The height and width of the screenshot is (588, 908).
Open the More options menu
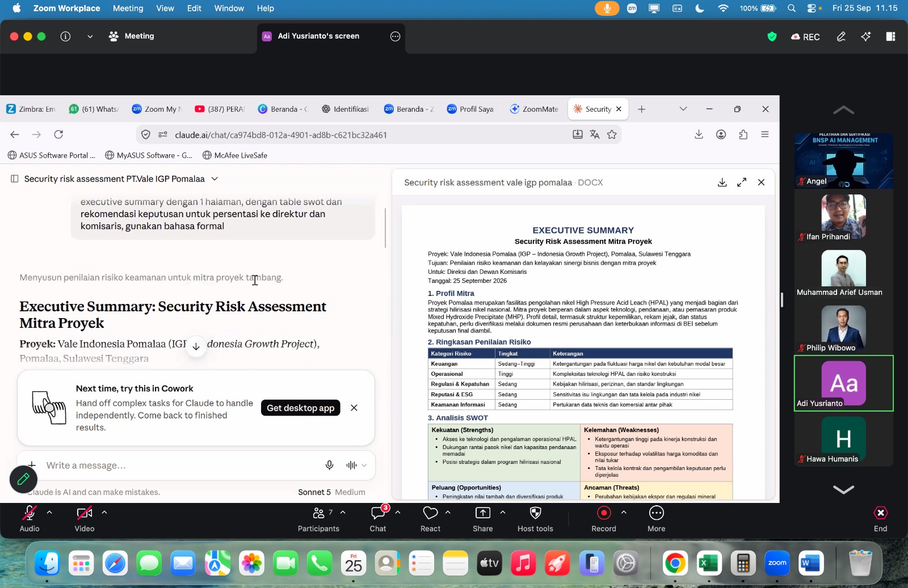[x=657, y=519]
